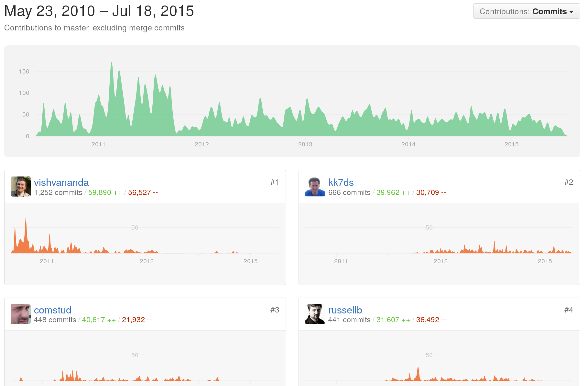588x386 pixels.
Task: Click the 2013 label on main graph axis
Action: pos(305,144)
